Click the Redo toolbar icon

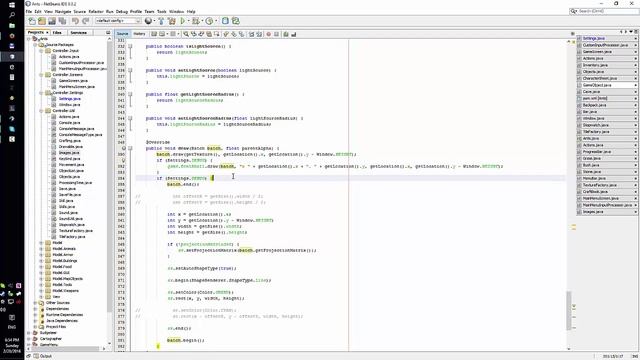[85, 21]
